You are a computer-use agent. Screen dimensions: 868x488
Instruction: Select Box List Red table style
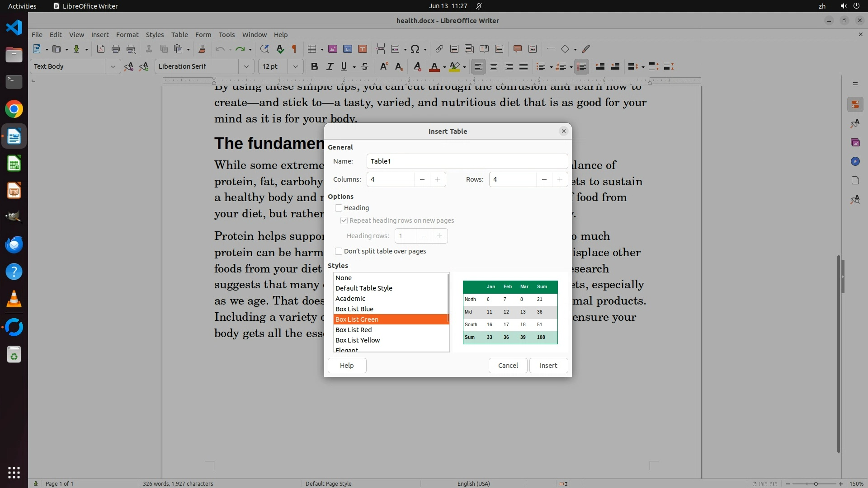pos(354,330)
